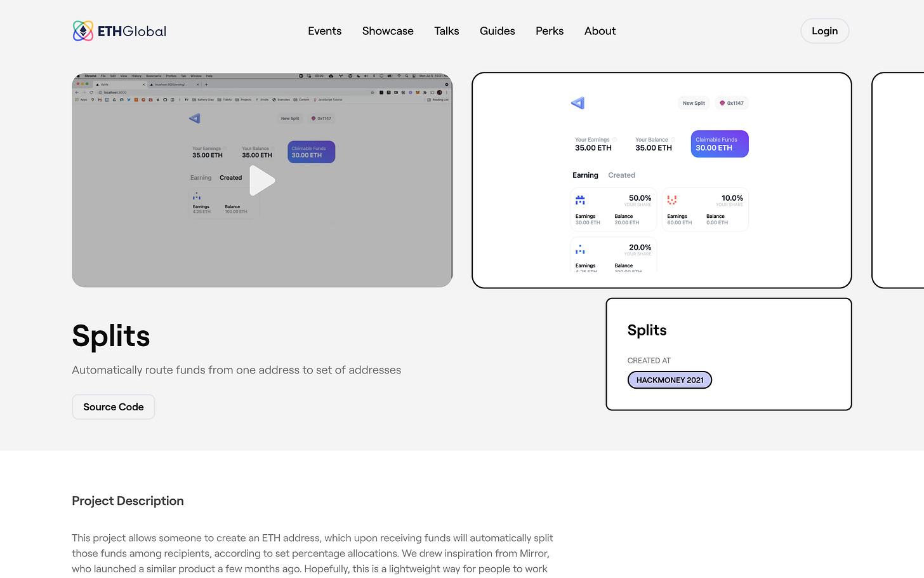Select the Created tab in screenshot

pos(621,175)
